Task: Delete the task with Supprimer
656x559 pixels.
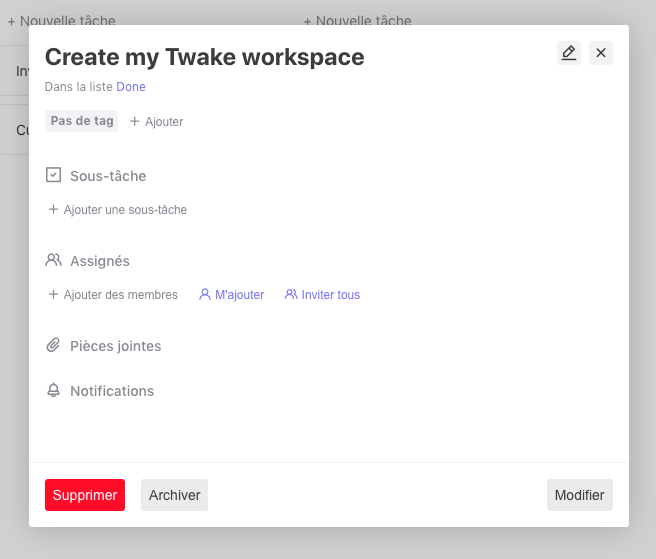Action: tap(85, 495)
